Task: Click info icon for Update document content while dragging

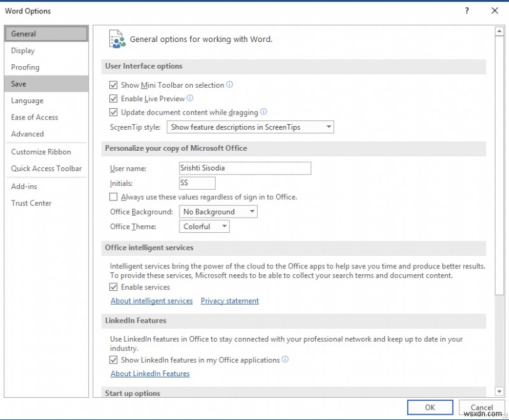Action: click(x=265, y=112)
